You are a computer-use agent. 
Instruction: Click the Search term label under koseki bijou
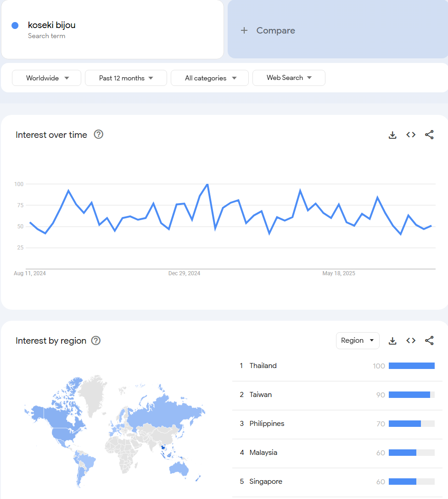(x=46, y=36)
